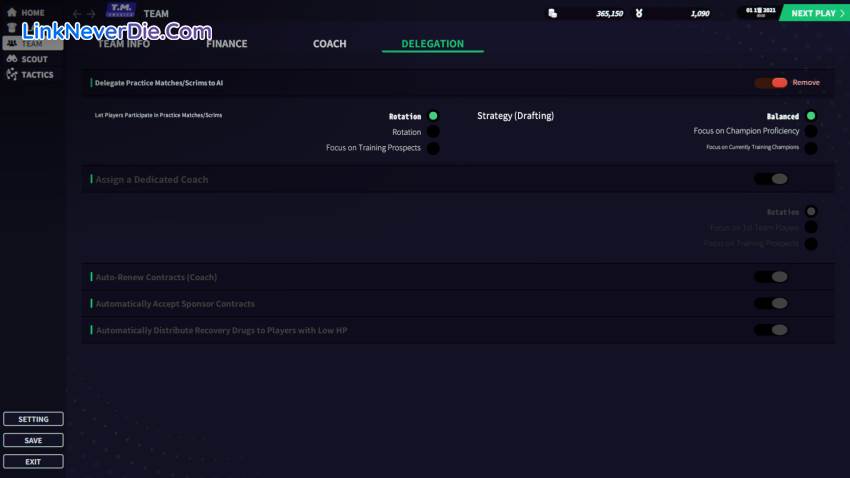Choose Focus on Currently Training Champions
The image size is (850, 478).
811,148
